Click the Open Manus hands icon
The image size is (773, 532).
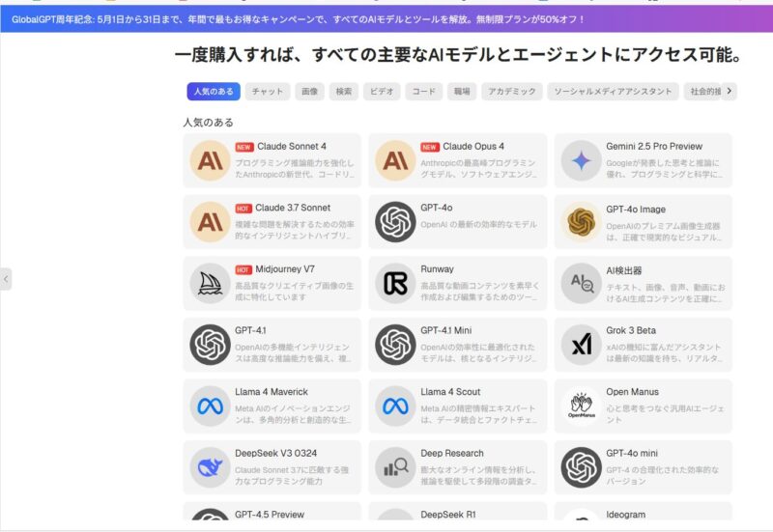point(582,406)
